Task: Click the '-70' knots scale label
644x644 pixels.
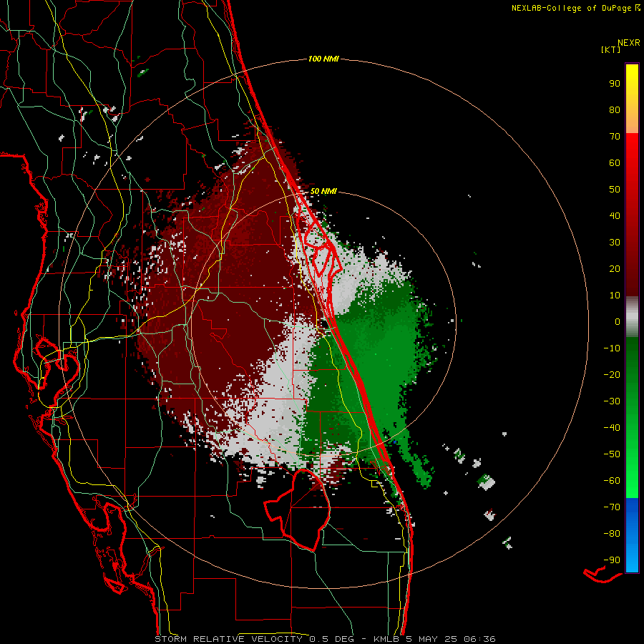Action: click(612, 507)
